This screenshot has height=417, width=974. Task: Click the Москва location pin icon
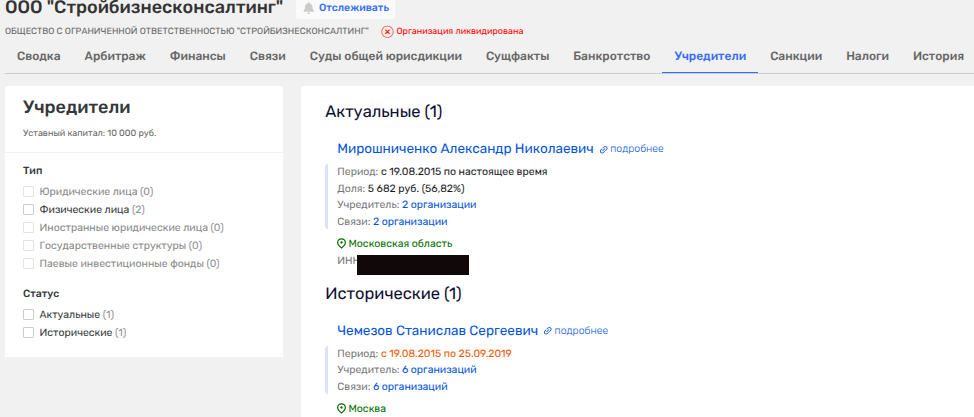[x=341, y=408]
